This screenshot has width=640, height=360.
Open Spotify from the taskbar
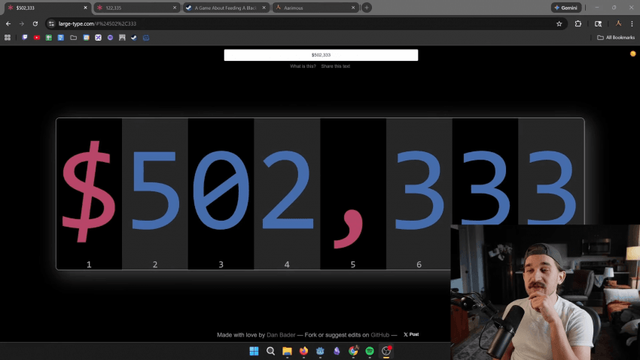[369, 351]
